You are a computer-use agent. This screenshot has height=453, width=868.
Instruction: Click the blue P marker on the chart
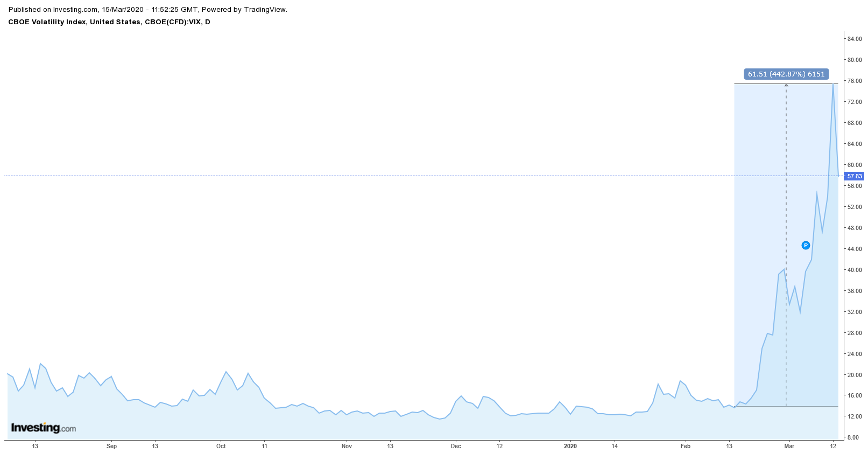click(x=806, y=246)
